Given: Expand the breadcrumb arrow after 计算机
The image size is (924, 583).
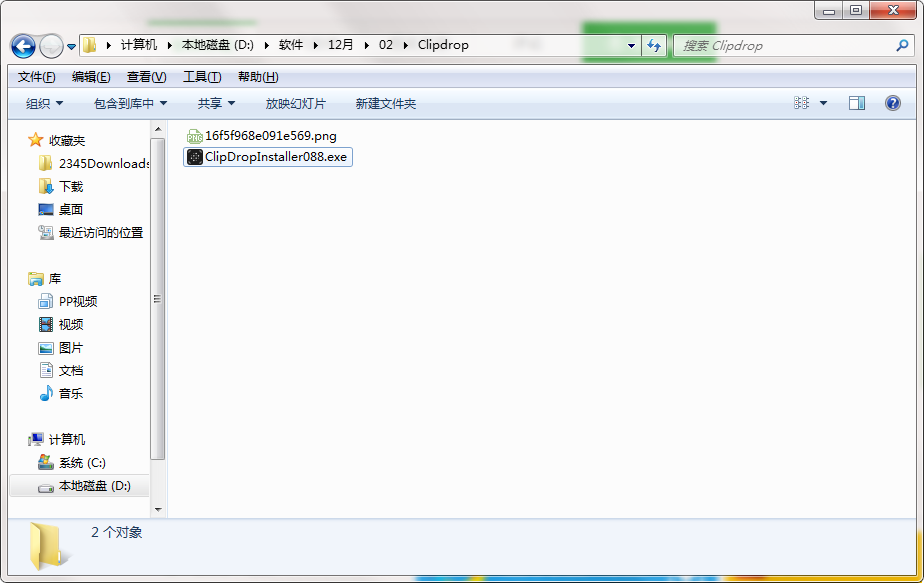Looking at the screenshot, I should [170, 45].
